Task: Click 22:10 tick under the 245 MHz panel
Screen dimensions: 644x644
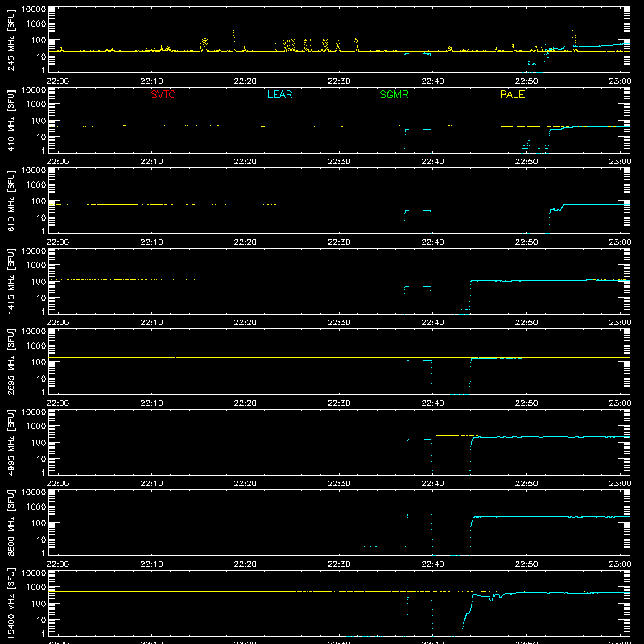Action: (151, 81)
